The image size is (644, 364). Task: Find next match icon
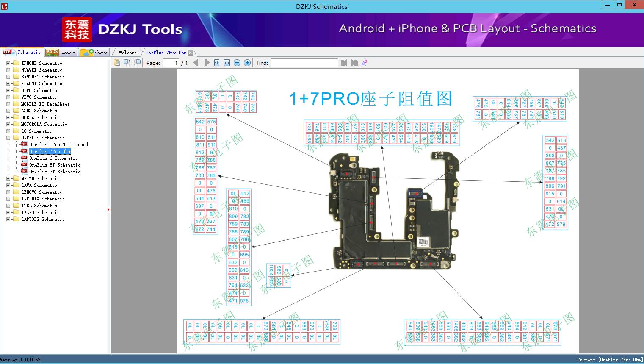354,63
